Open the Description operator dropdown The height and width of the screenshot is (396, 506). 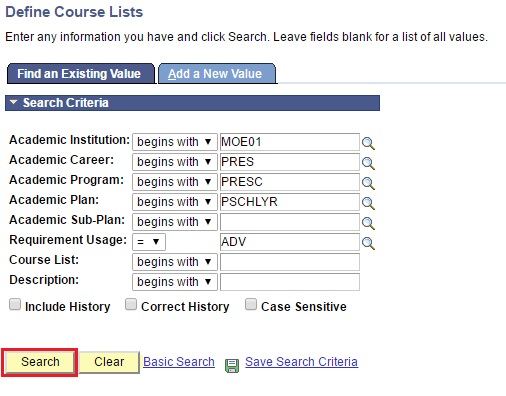pyautogui.click(x=175, y=282)
